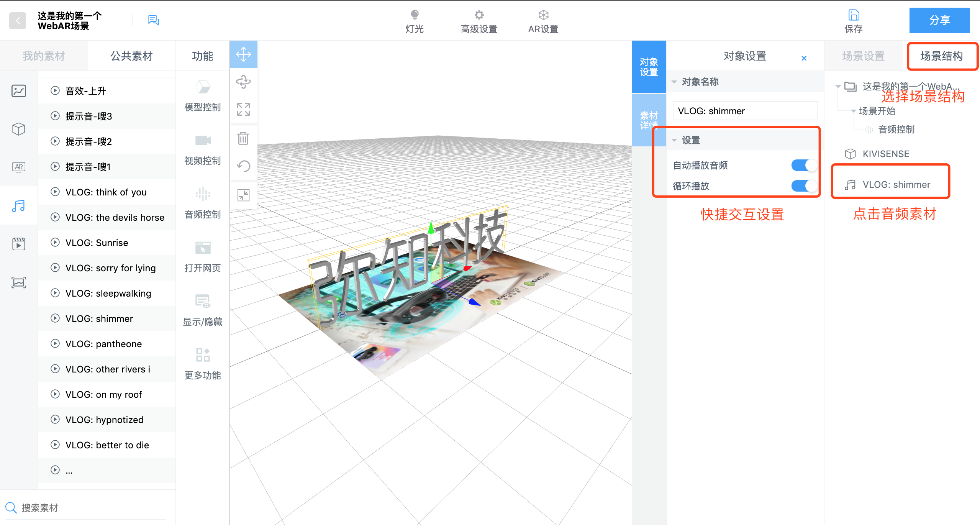Collapse the root scene folder tree
Image resolution: width=980 pixels, height=525 pixels.
[x=838, y=87]
